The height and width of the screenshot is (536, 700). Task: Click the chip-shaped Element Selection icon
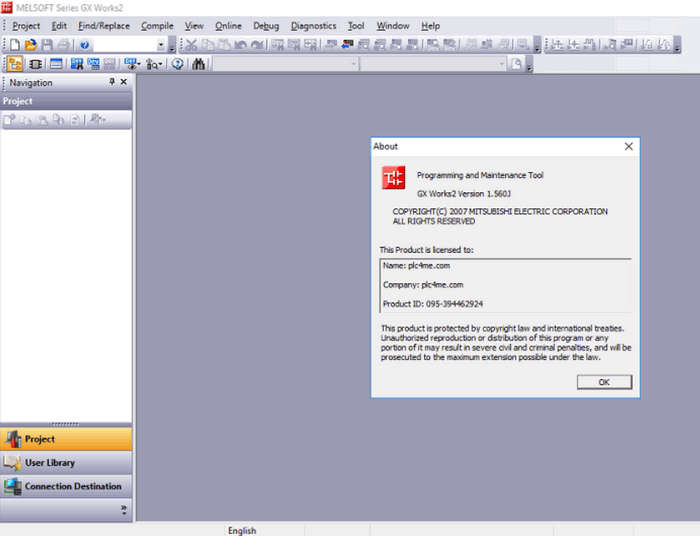tap(35, 64)
